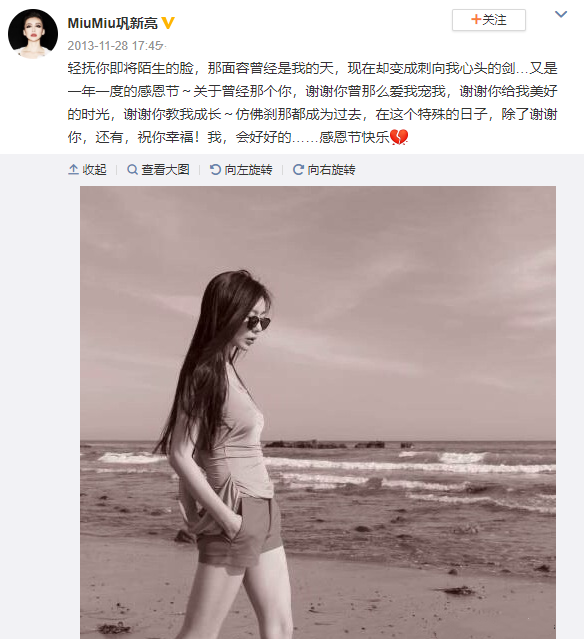Click the magnifier icon beside 查看大图

[x=132, y=170]
